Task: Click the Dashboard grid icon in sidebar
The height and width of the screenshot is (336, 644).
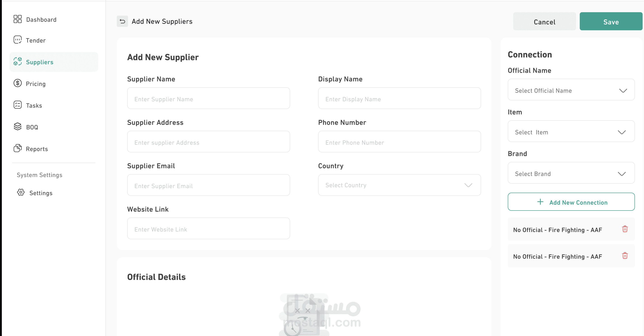Action: pyautogui.click(x=17, y=19)
